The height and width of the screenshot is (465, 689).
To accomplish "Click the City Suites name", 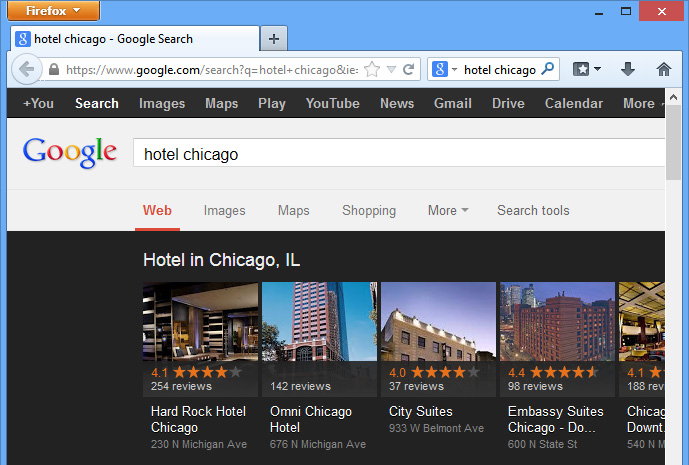I will [421, 411].
